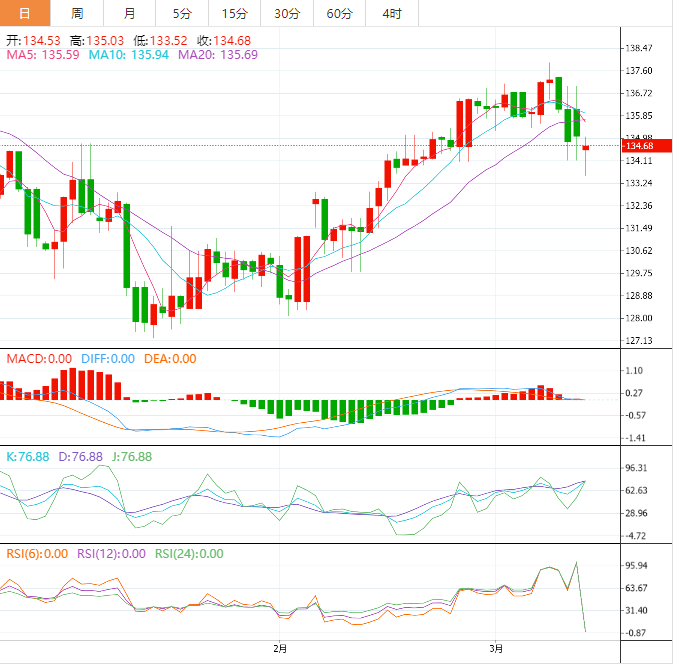Click the RSI(6):0.00 label
The height and width of the screenshot is (671, 674).
point(37,554)
